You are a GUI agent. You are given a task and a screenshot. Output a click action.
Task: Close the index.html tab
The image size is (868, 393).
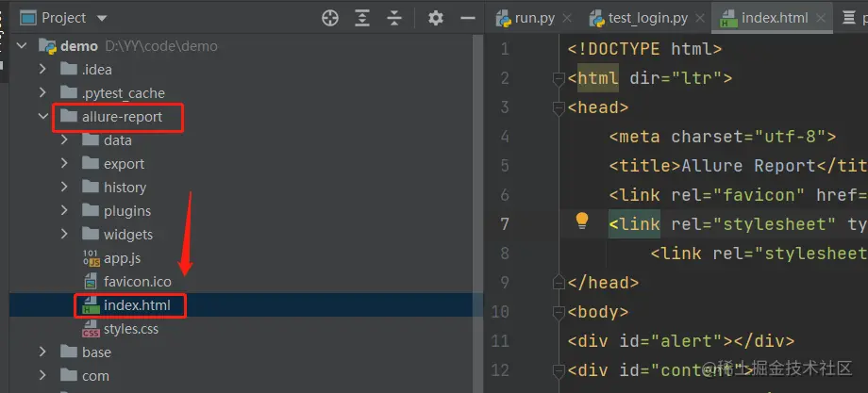tap(821, 18)
